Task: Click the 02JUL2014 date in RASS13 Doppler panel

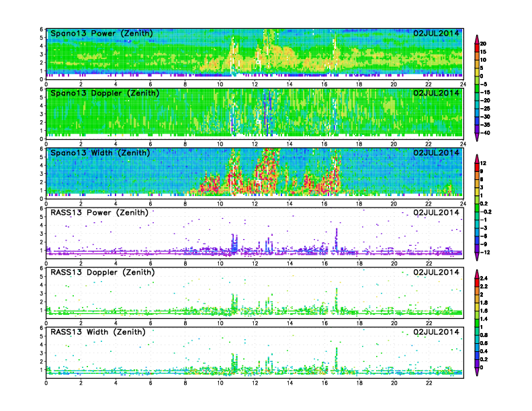Action: pos(436,272)
